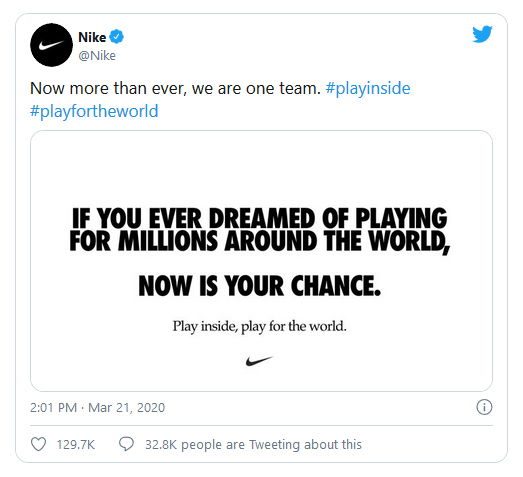Open the tweet info circle icon
The height and width of the screenshot is (477, 523).
(484, 407)
